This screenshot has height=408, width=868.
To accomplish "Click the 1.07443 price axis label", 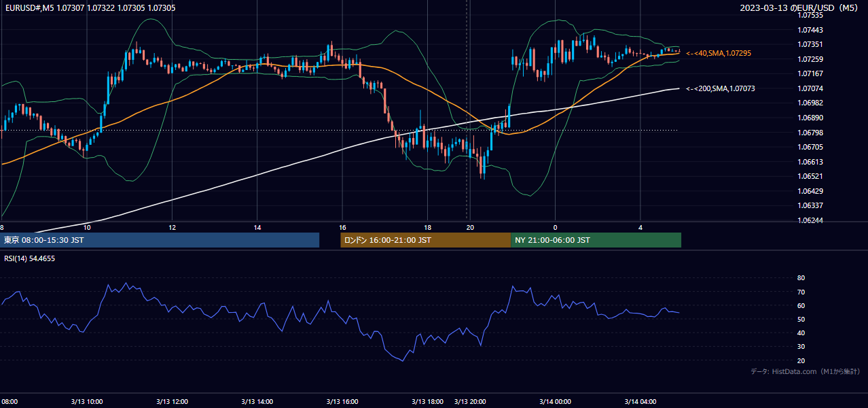I will pyautogui.click(x=810, y=30).
